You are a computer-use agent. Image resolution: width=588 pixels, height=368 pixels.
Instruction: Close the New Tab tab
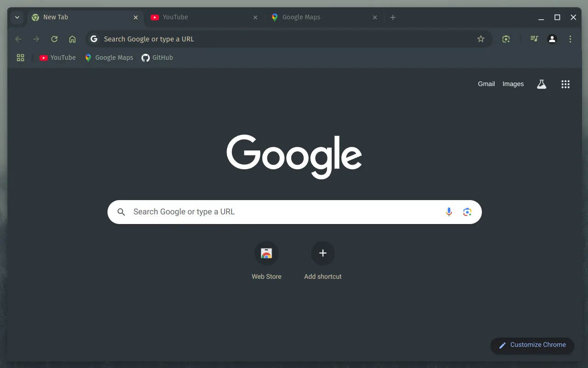[x=136, y=17]
